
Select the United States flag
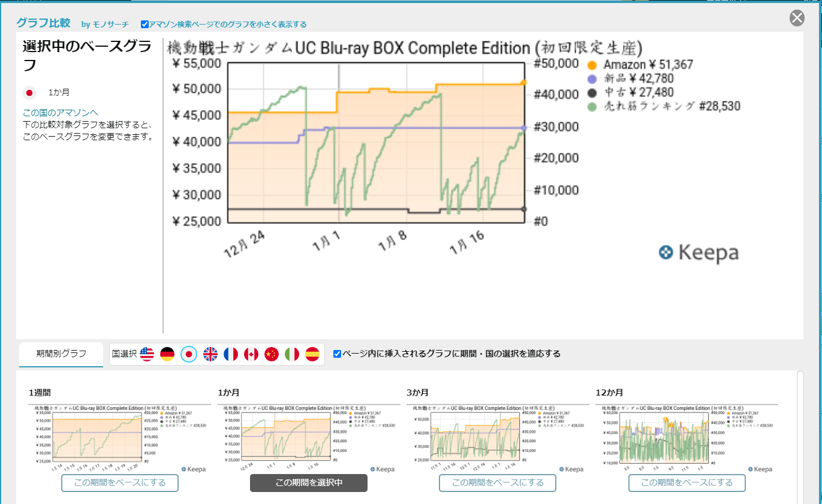147,354
